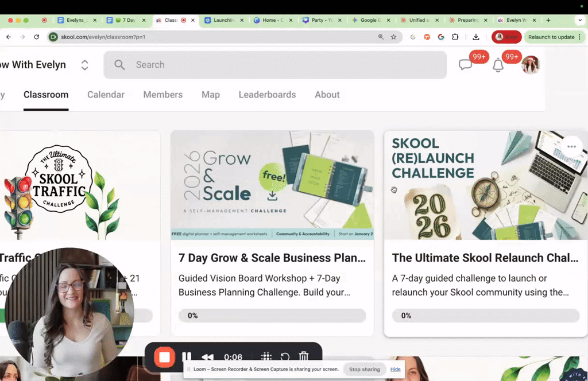Click the 0% progress bar on the Grow & Scale course
Image resolution: width=588 pixels, height=381 pixels.
pyautogui.click(x=272, y=315)
